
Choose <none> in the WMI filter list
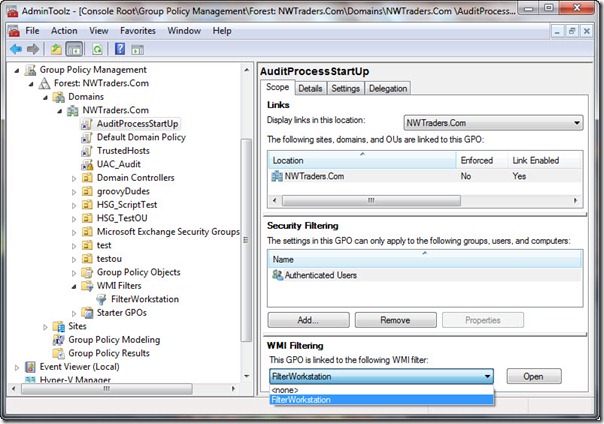[x=285, y=390]
